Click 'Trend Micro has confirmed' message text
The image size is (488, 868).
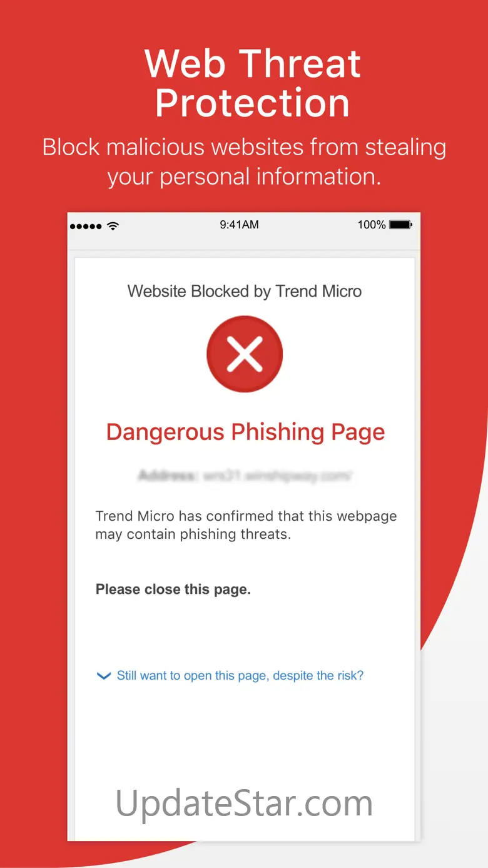[247, 516]
